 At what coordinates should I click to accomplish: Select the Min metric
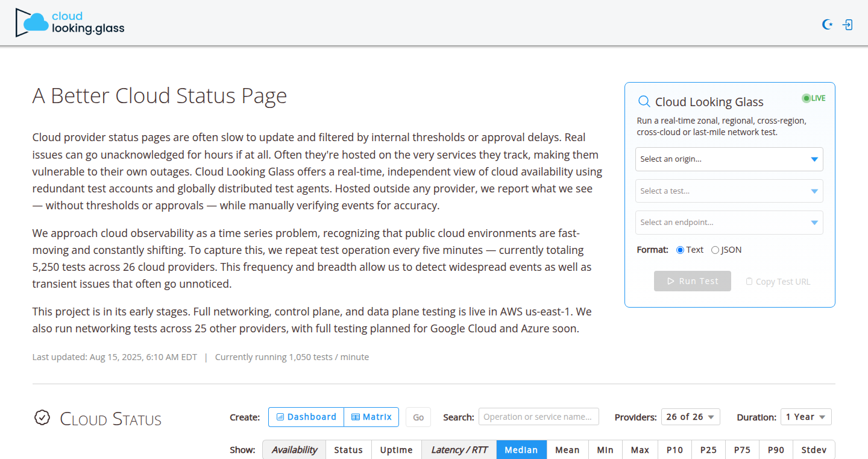(x=605, y=450)
